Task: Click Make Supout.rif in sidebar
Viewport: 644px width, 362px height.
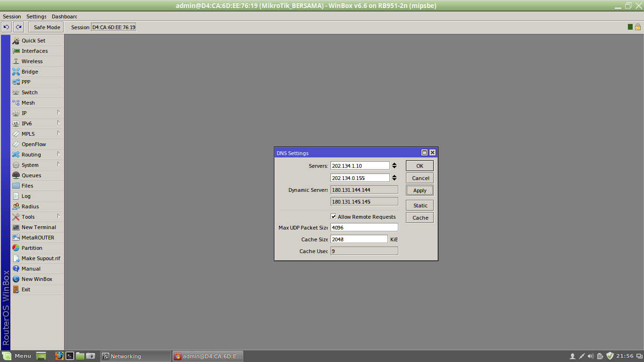Action: click(x=37, y=258)
